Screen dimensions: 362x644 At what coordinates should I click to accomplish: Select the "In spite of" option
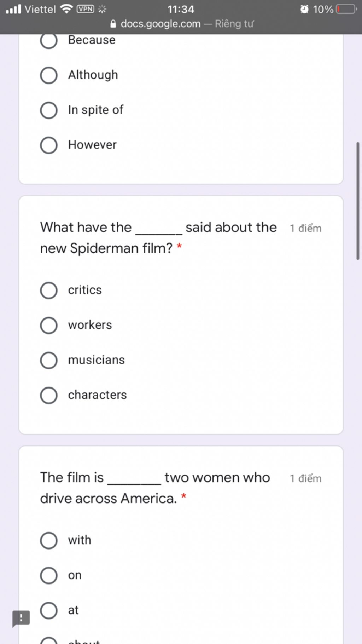[49, 110]
